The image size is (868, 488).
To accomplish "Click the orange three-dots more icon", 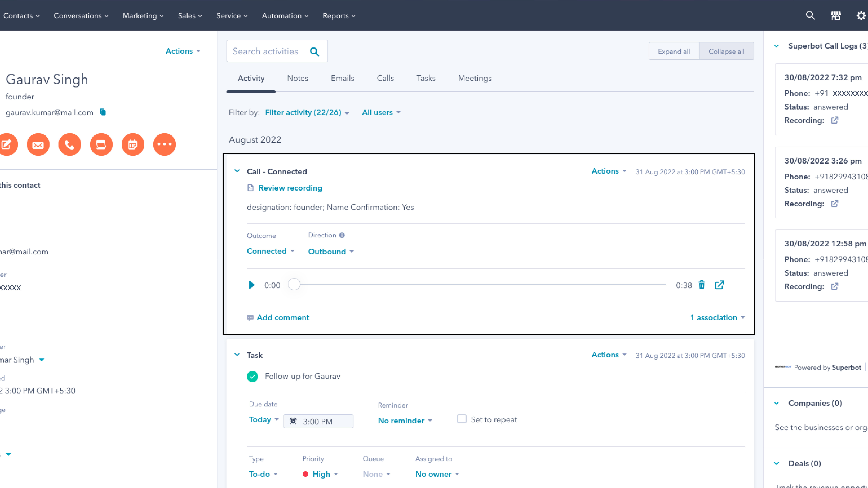I will 164,145.
